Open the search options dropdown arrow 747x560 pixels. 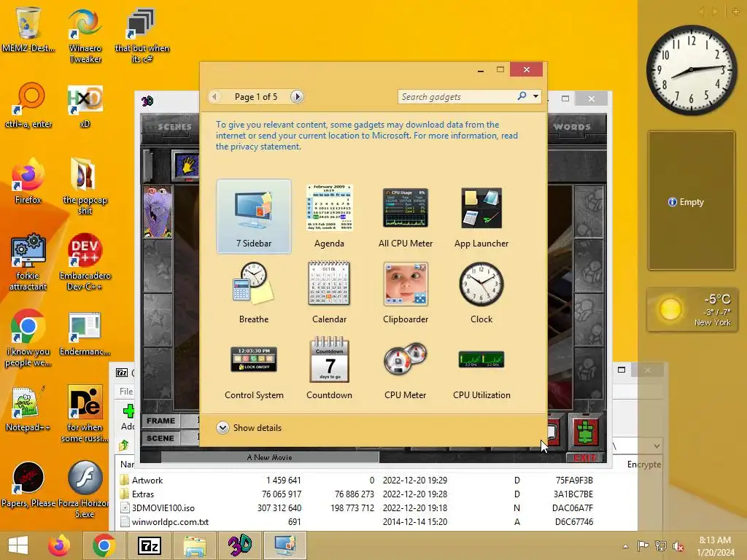coord(536,96)
